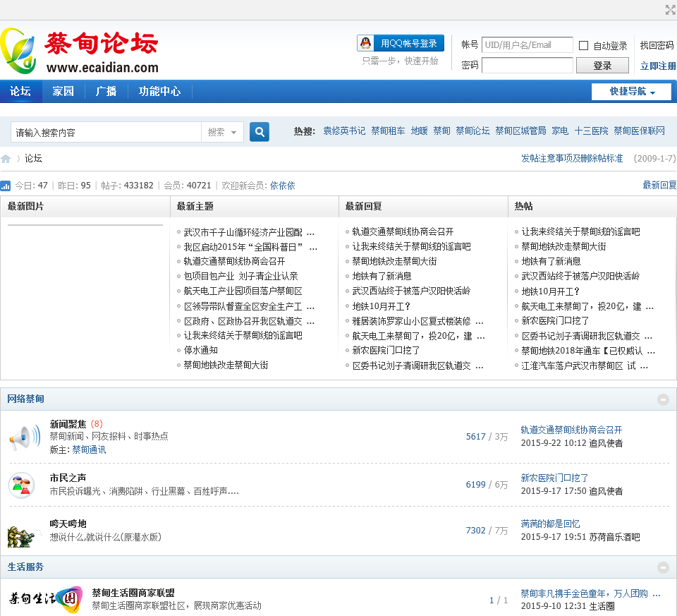Click the 立即注册 link
The height and width of the screenshot is (616, 677).
[x=658, y=66]
